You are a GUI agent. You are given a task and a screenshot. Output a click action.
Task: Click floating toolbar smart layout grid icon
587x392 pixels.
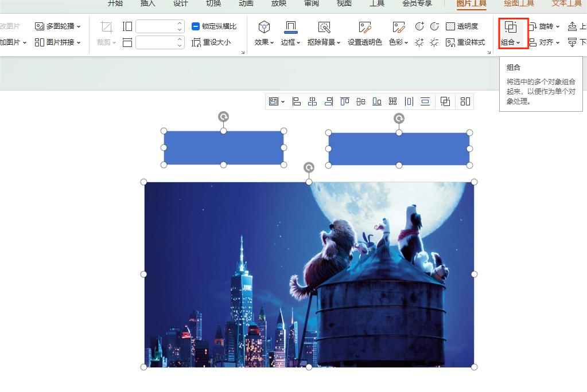point(465,101)
